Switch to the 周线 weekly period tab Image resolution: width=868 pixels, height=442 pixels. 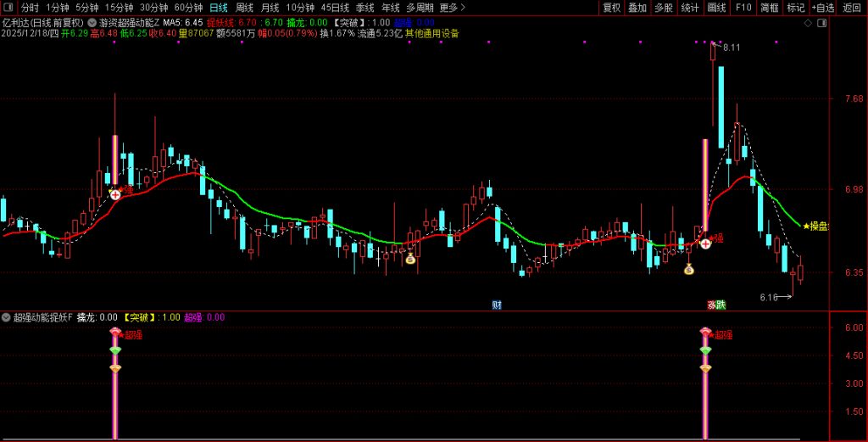click(244, 8)
